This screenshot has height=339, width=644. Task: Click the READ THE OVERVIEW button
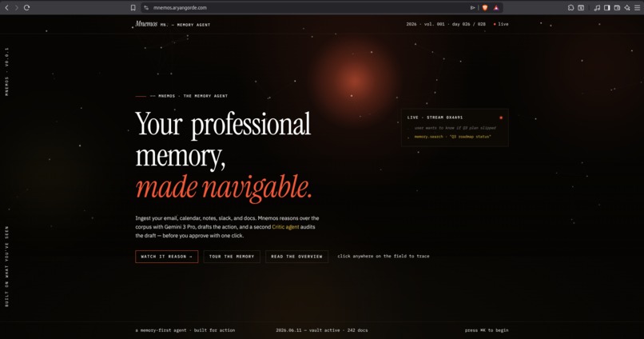tap(296, 257)
